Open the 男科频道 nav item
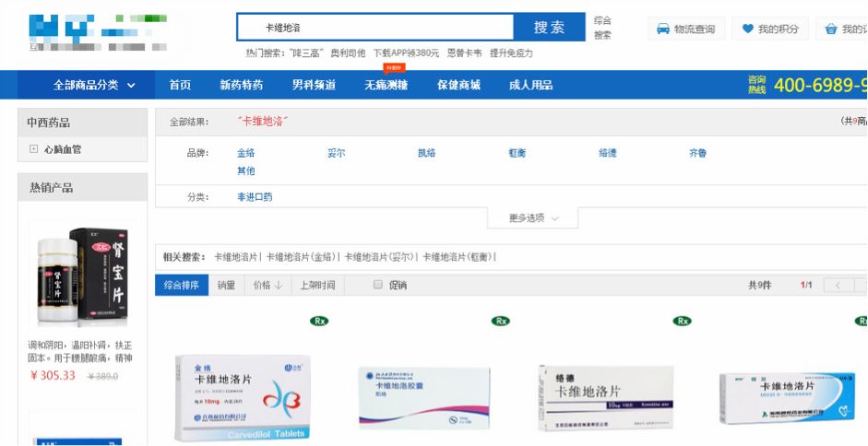Image resolution: width=868 pixels, height=446 pixels. (x=314, y=85)
